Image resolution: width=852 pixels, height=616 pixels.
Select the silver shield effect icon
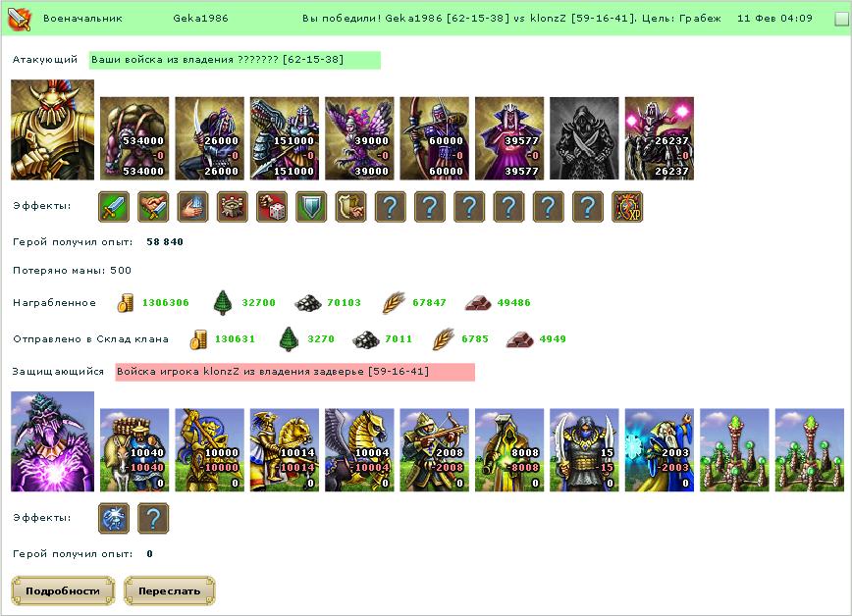[x=311, y=206]
